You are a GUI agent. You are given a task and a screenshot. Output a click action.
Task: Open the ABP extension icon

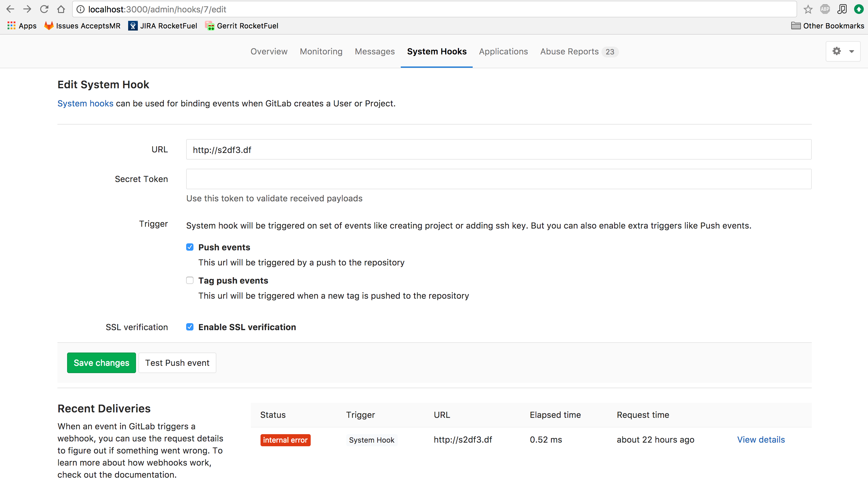click(824, 9)
